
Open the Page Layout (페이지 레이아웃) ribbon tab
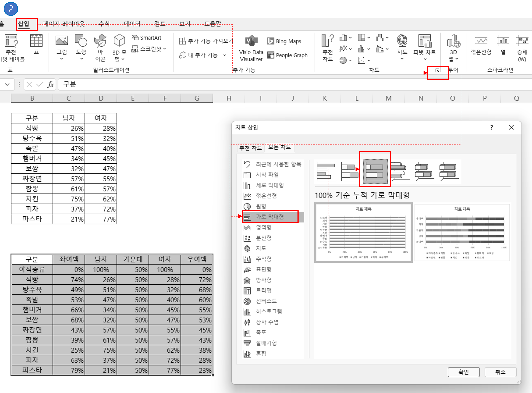pos(64,24)
